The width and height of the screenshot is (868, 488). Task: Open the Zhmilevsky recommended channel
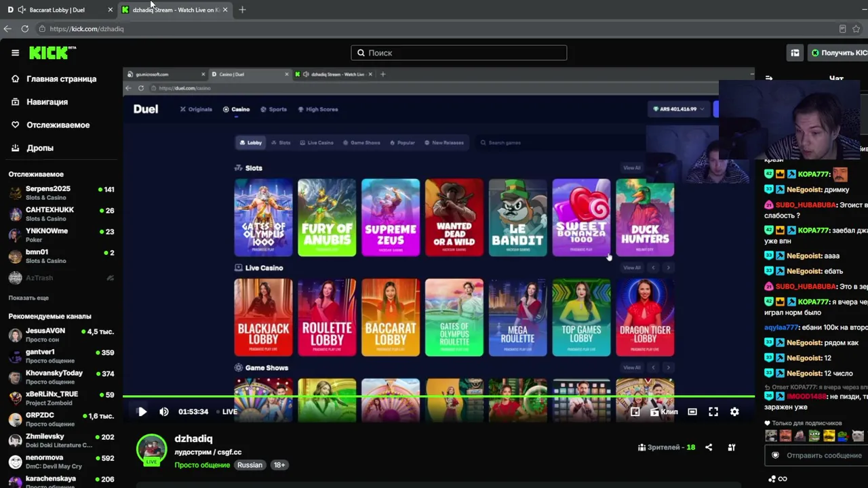61,440
